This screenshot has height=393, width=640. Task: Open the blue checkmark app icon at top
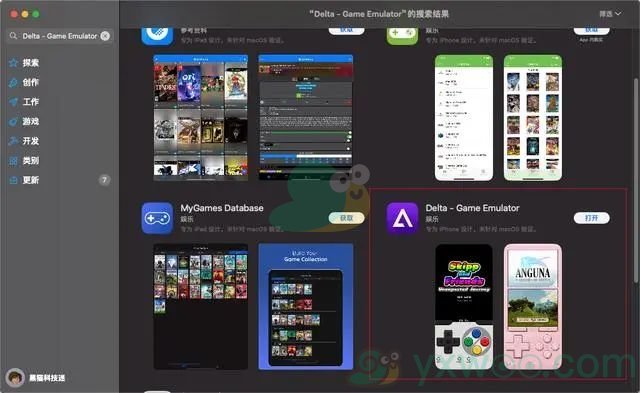[x=157, y=36]
